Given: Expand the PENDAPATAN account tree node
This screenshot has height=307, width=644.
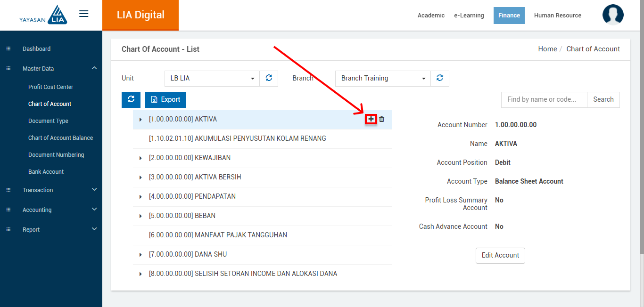Looking at the screenshot, I should [x=140, y=197].
